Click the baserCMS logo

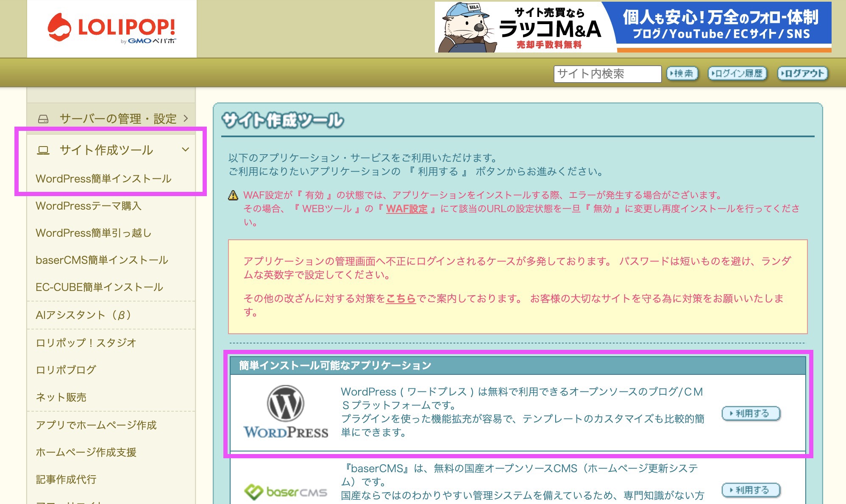tap(286, 492)
